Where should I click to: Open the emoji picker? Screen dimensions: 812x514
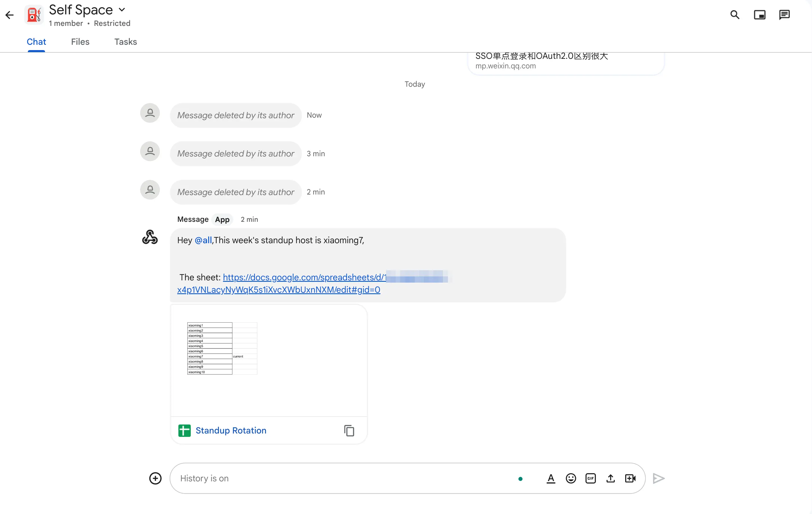click(571, 478)
